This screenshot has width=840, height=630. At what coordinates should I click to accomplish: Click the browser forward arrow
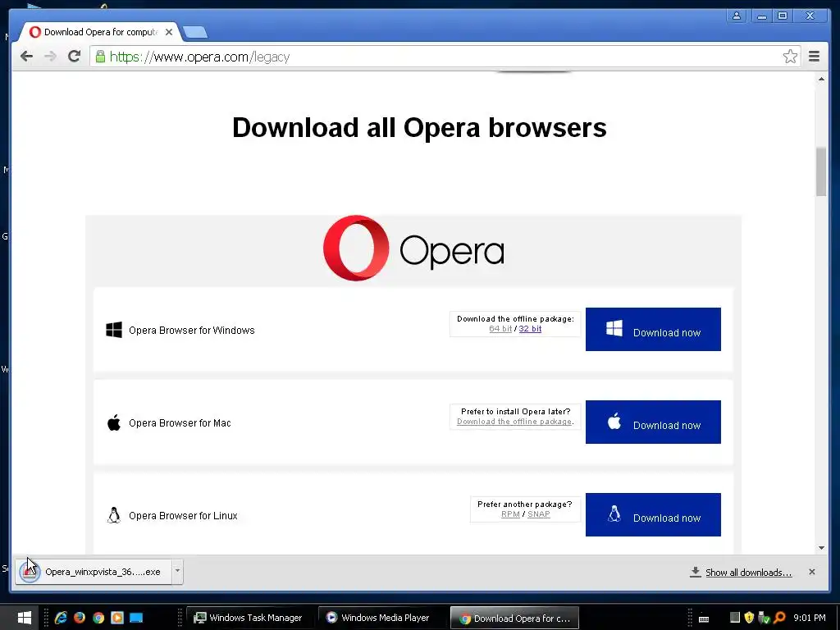pos(50,57)
